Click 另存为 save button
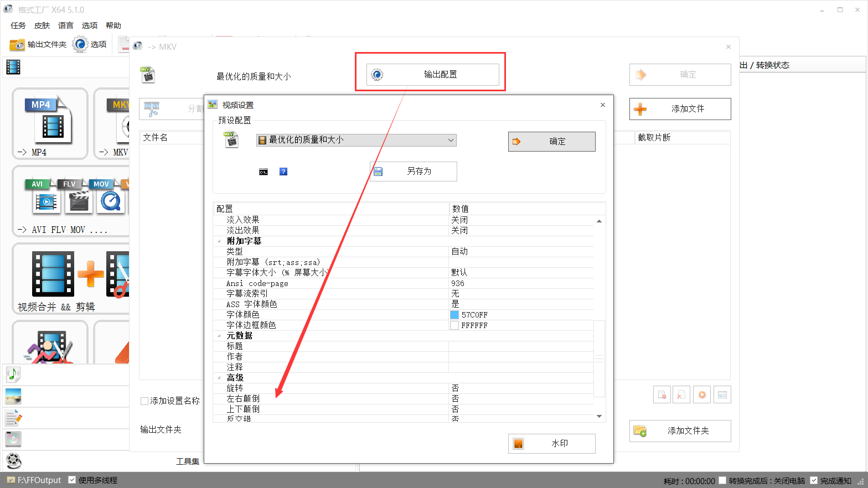The image size is (868, 488). click(414, 172)
